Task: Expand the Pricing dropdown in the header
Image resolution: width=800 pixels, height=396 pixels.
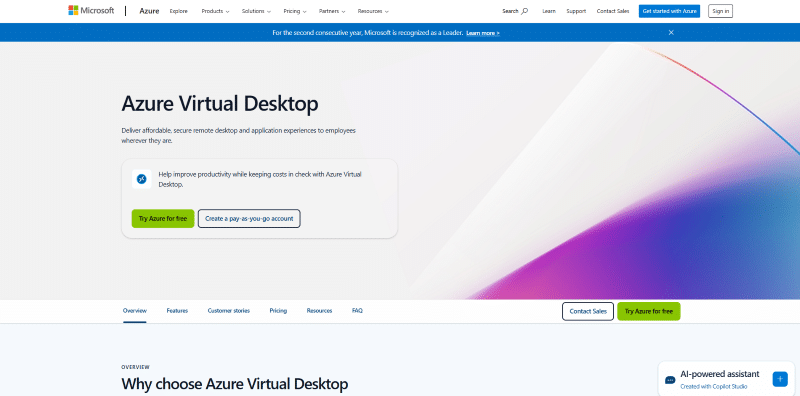Action: point(295,11)
